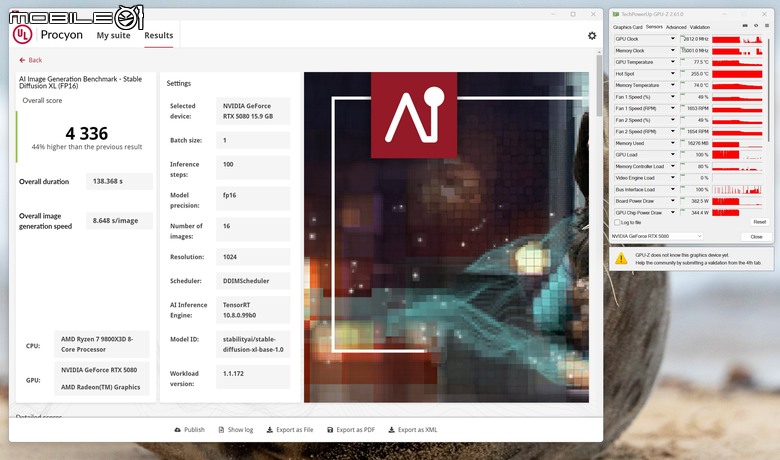Open GPU-Z Advanced tab
The width and height of the screenshot is (780, 460).
(676, 27)
